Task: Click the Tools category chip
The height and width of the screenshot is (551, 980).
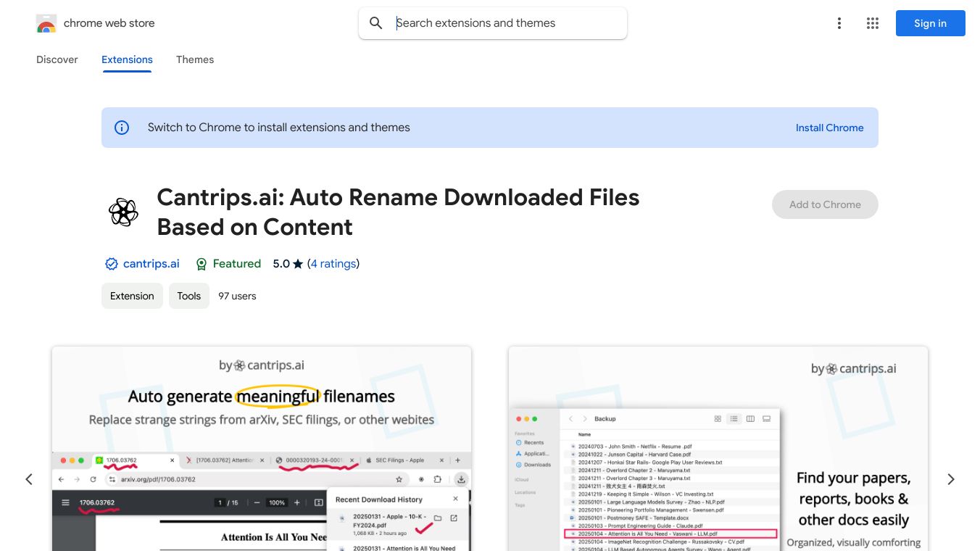Action: [x=189, y=296]
